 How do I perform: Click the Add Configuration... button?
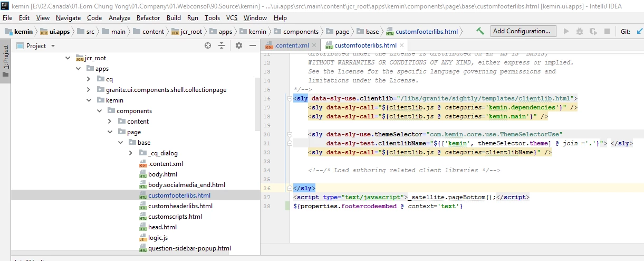tap(523, 31)
